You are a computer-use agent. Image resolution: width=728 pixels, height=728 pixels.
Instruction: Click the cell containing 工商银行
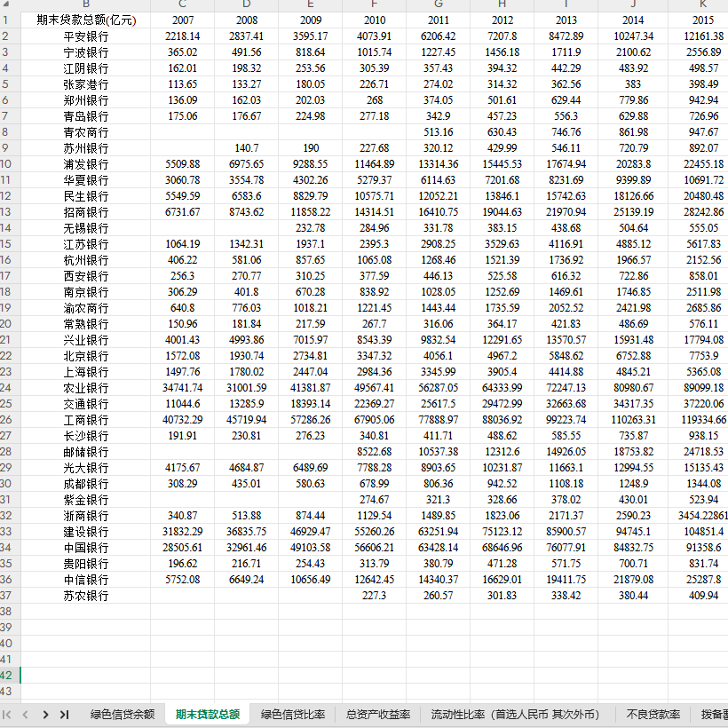(x=85, y=420)
